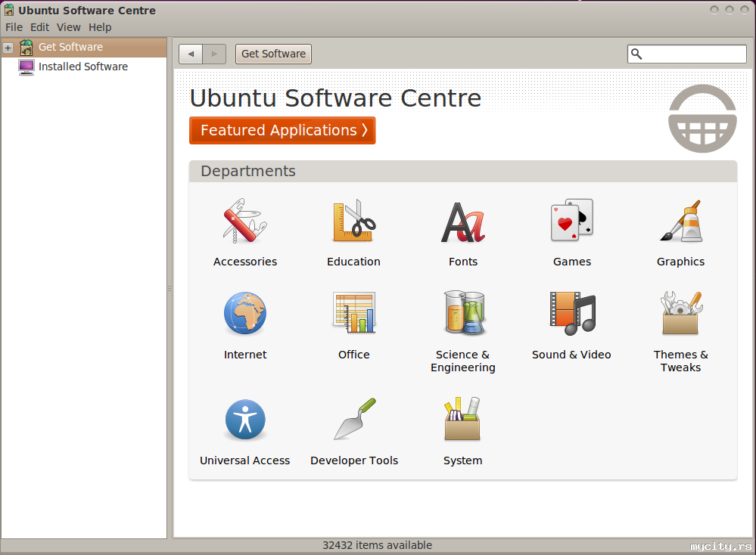This screenshot has height=555, width=756.
Task: Open the Science & Engineering flask icon
Action: pyautogui.click(x=464, y=313)
